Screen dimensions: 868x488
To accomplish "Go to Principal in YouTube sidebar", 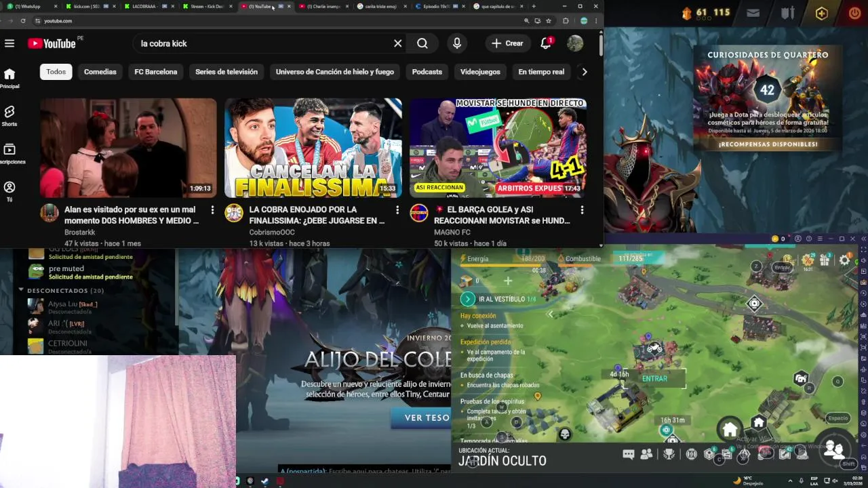I will click(9, 78).
